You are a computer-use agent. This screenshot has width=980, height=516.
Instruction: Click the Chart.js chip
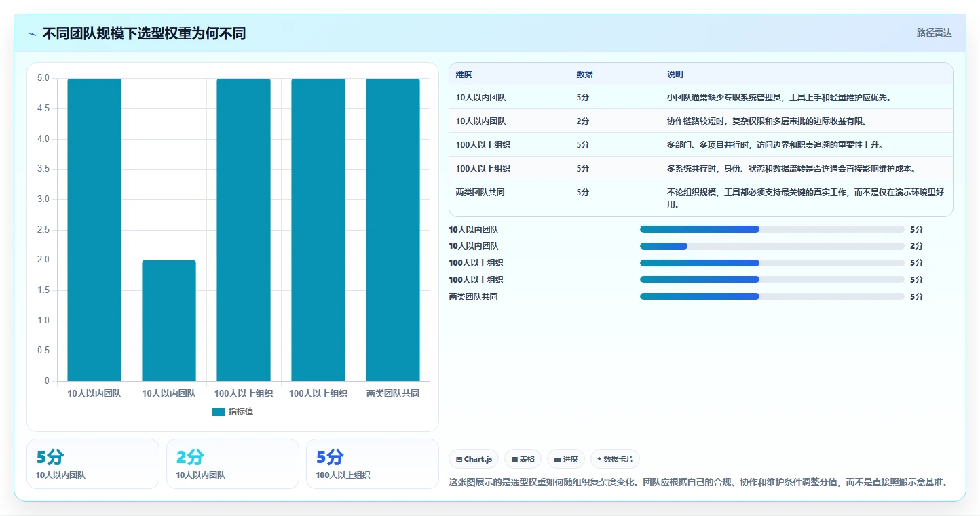[474, 459]
